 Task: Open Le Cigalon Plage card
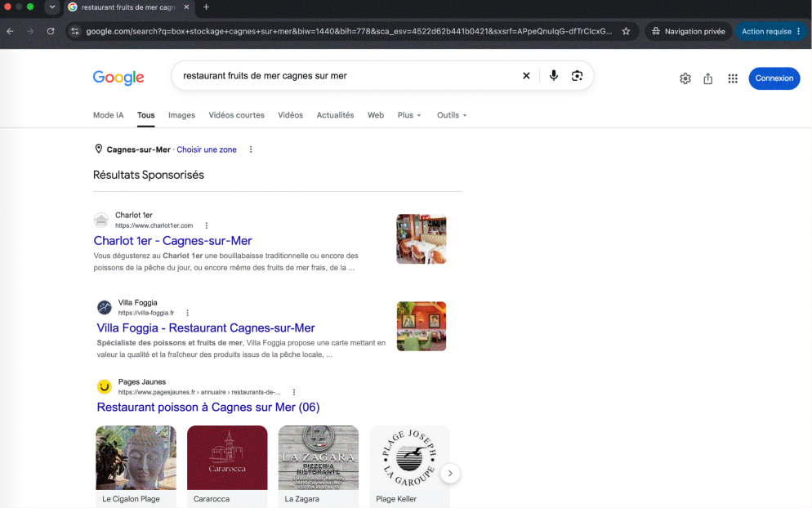click(136, 466)
